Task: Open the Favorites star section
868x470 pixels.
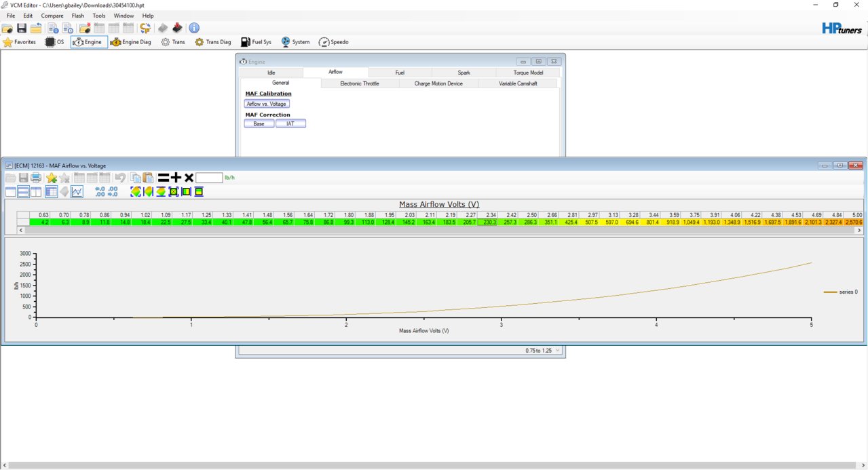Action: point(20,42)
